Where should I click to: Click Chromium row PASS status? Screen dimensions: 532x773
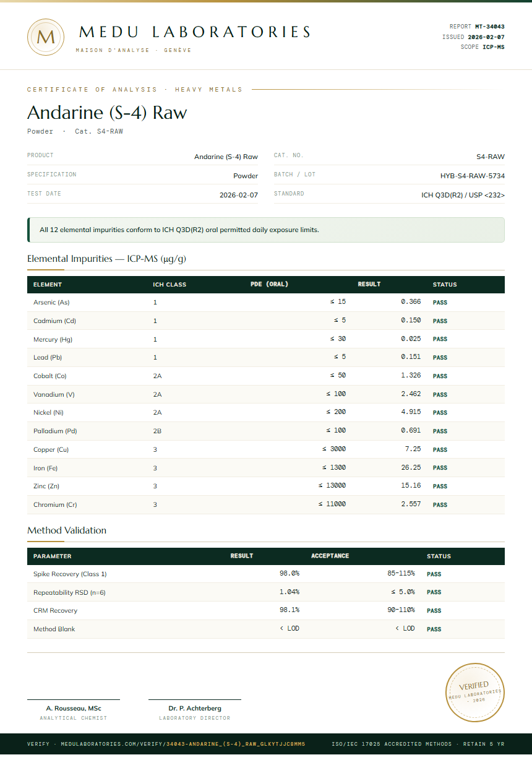point(440,505)
